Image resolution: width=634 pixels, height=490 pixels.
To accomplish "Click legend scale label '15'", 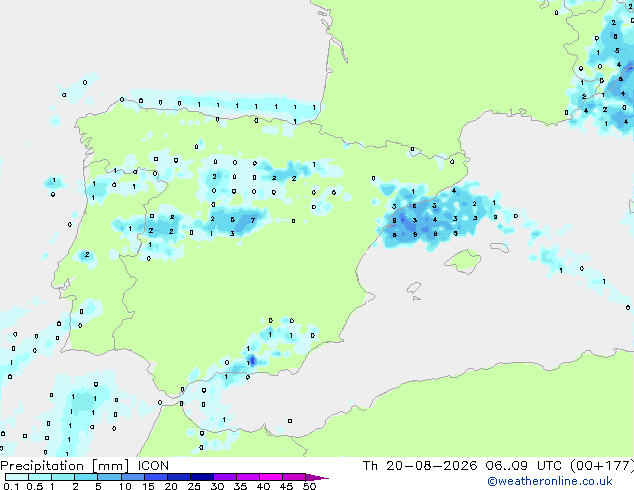I will [148, 486].
